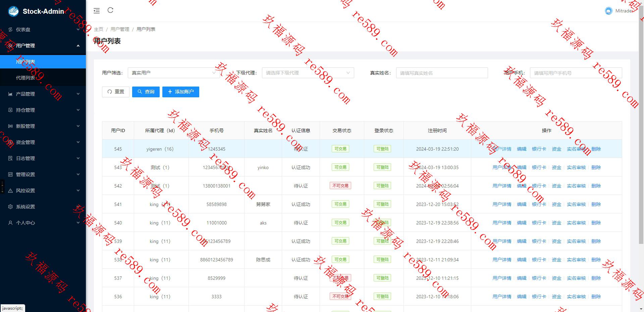The image size is (644, 312).
Task: Click the 系统设置 gear icon
Action: pos(10,207)
